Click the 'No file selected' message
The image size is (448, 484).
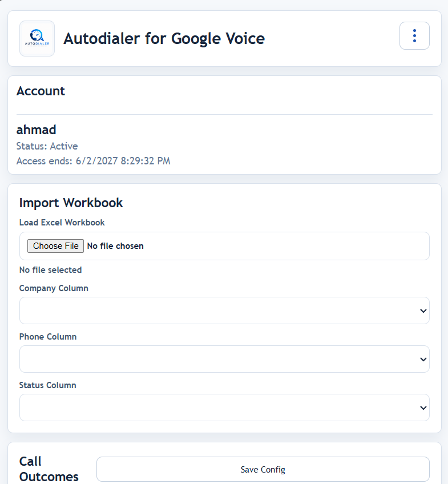(51, 270)
